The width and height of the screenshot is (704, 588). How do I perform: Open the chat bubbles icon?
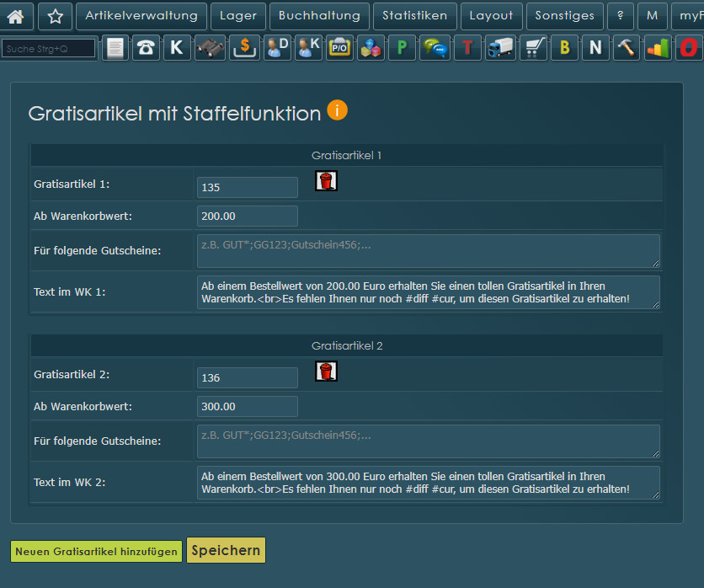coord(435,48)
